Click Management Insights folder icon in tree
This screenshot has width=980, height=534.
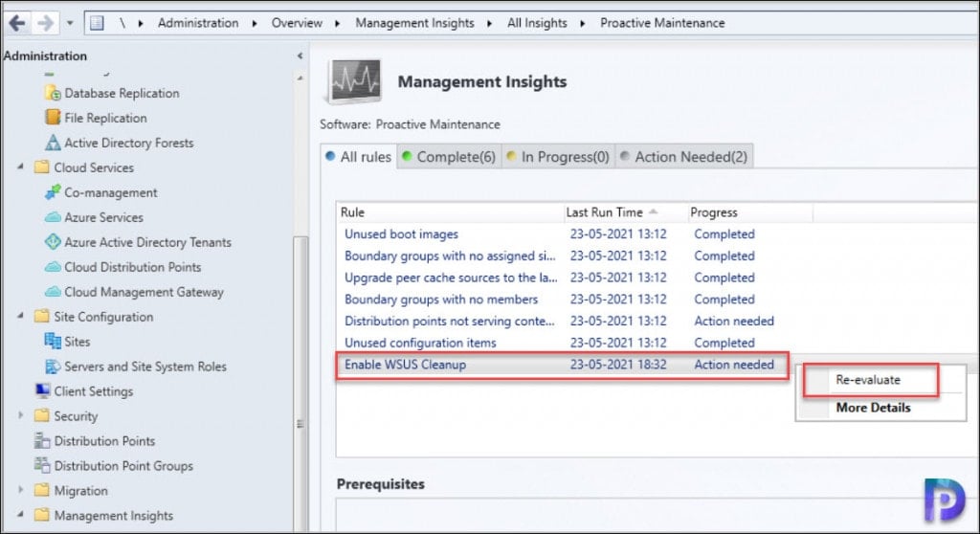tap(42, 515)
